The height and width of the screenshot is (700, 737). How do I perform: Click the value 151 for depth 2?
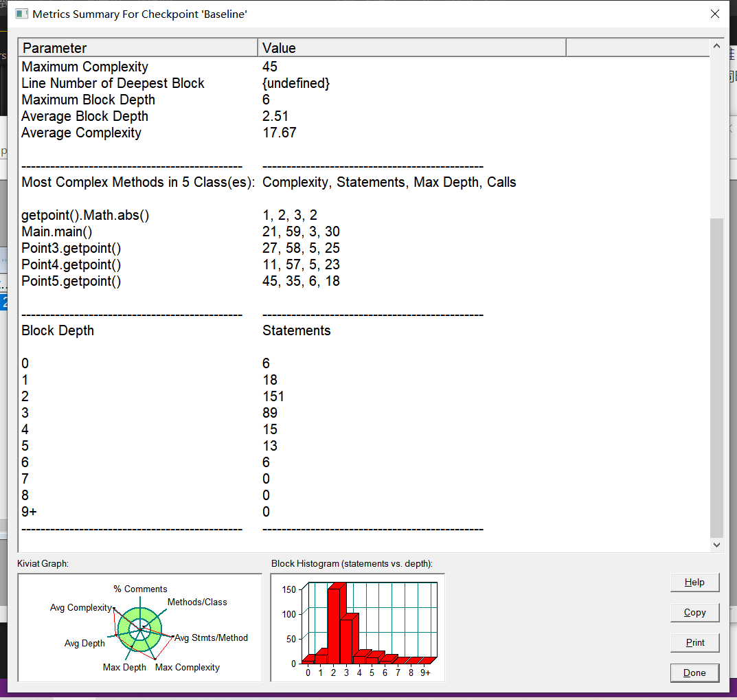click(x=273, y=396)
